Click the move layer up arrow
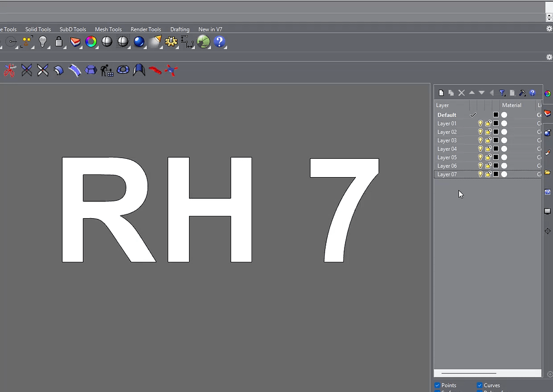The image size is (553, 392). (x=471, y=92)
